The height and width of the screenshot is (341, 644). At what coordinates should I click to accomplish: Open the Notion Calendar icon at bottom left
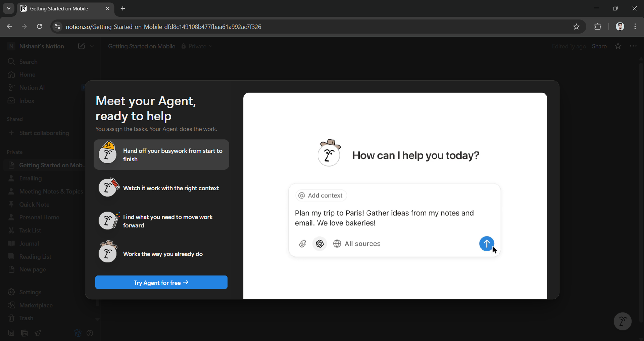[24, 333]
